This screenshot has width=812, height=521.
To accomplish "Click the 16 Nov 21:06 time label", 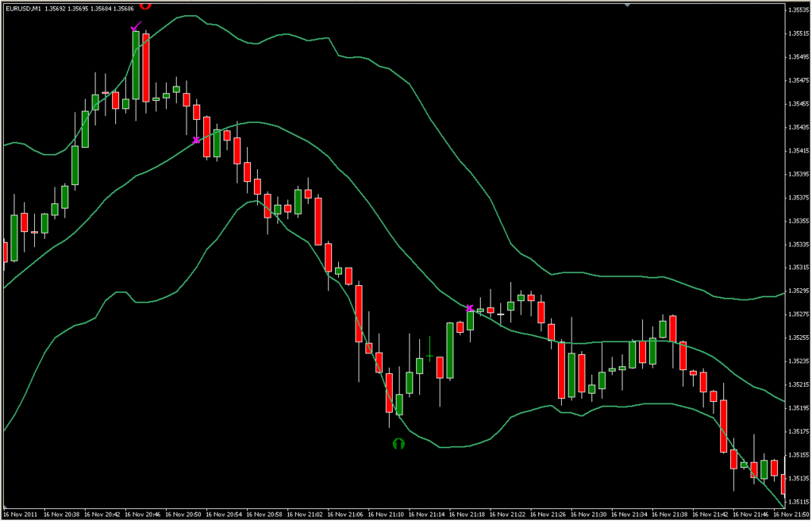I will click(345, 515).
